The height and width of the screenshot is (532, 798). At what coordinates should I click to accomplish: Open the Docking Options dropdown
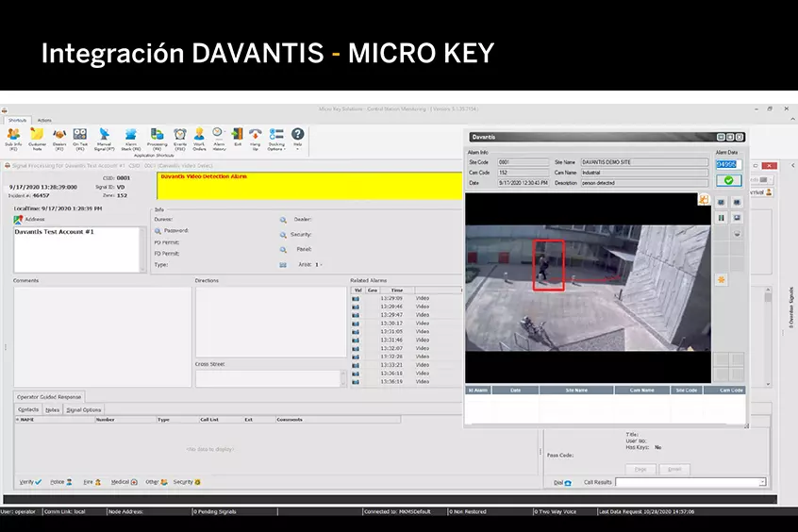tap(276, 139)
